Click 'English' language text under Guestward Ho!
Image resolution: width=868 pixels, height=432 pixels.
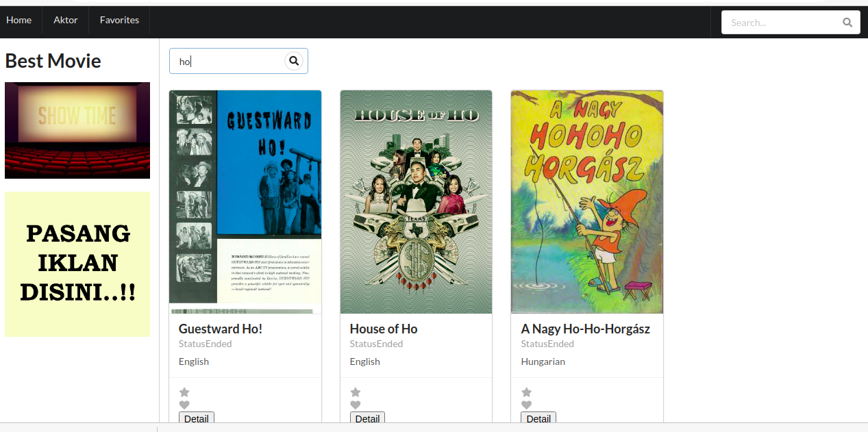[194, 361]
